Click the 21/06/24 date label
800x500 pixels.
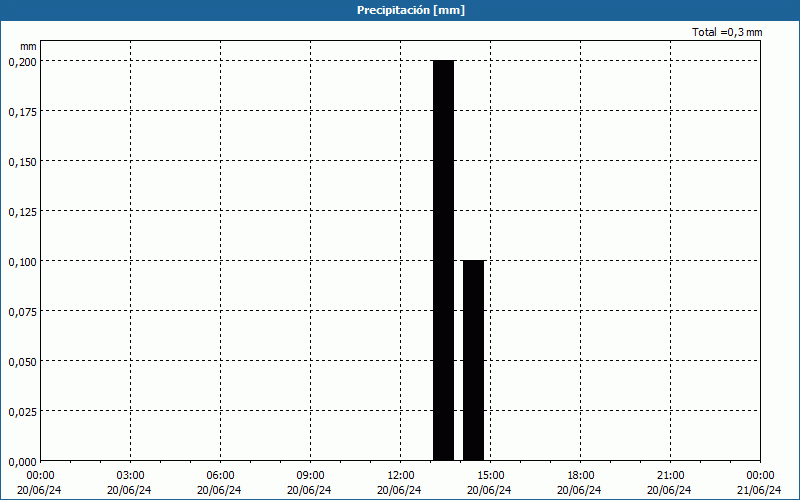point(759,490)
